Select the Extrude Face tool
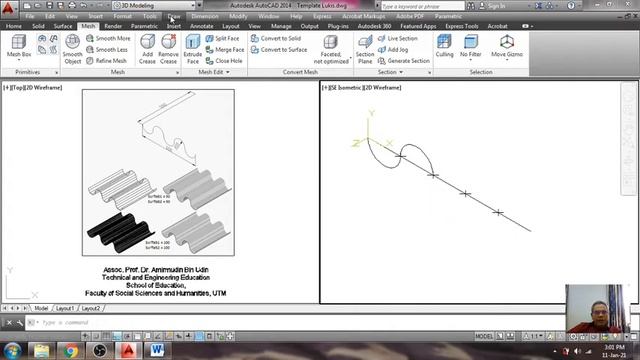The height and width of the screenshot is (360, 640). [x=193, y=49]
